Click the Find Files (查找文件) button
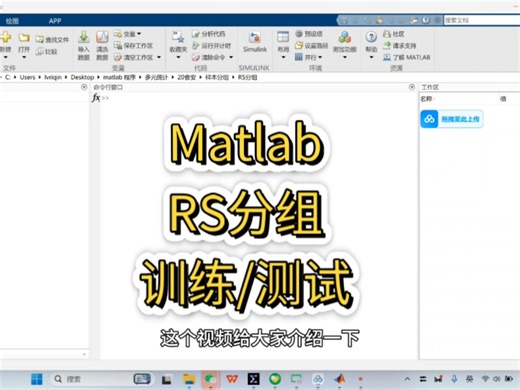The width and height of the screenshot is (520, 390). [52, 39]
